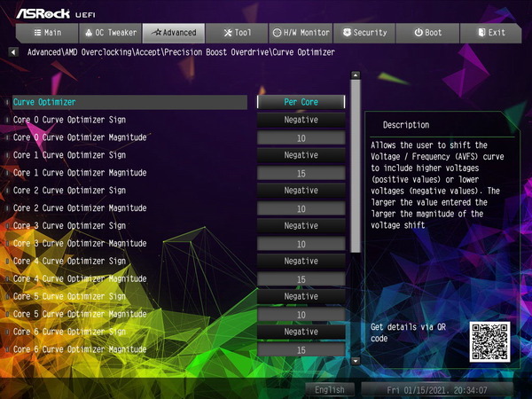Go to the Security tab
Image resolution: width=532 pixels, height=399 pixels.
[364, 33]
